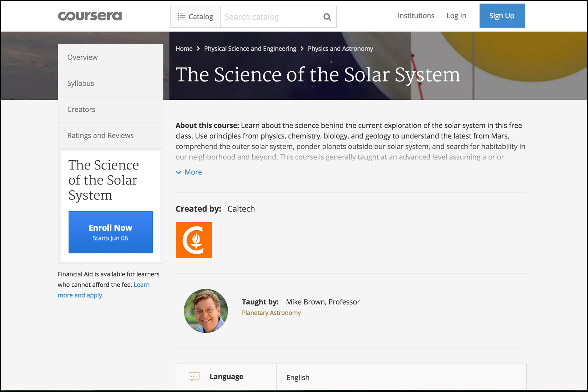Viewport: 588px width, 392px height.
Task: Click the sidebar course title text
Action: (104, 180)
